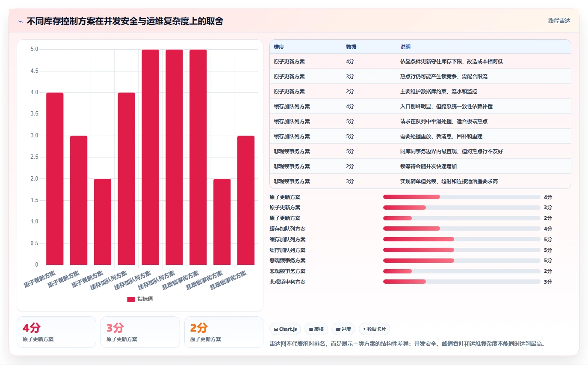Toggle the 指标值 legend color swatch
Screen dimensions: 588x365
(x=131, y=299)
